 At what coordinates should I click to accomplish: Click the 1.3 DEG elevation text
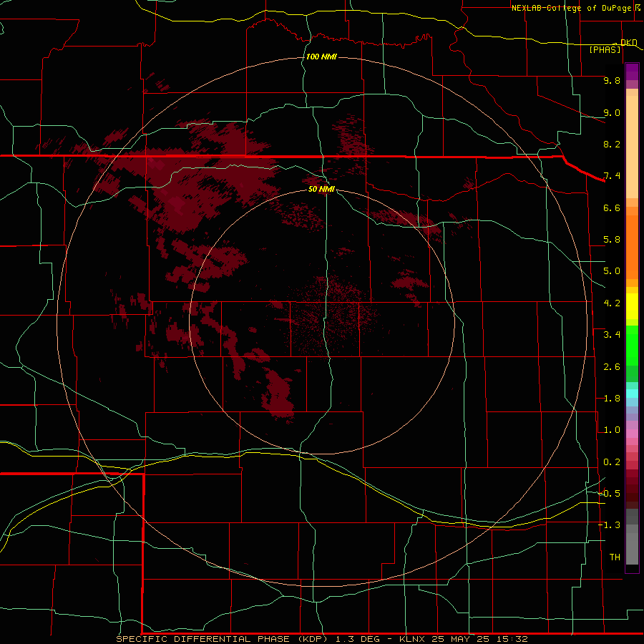coord(357,639)
